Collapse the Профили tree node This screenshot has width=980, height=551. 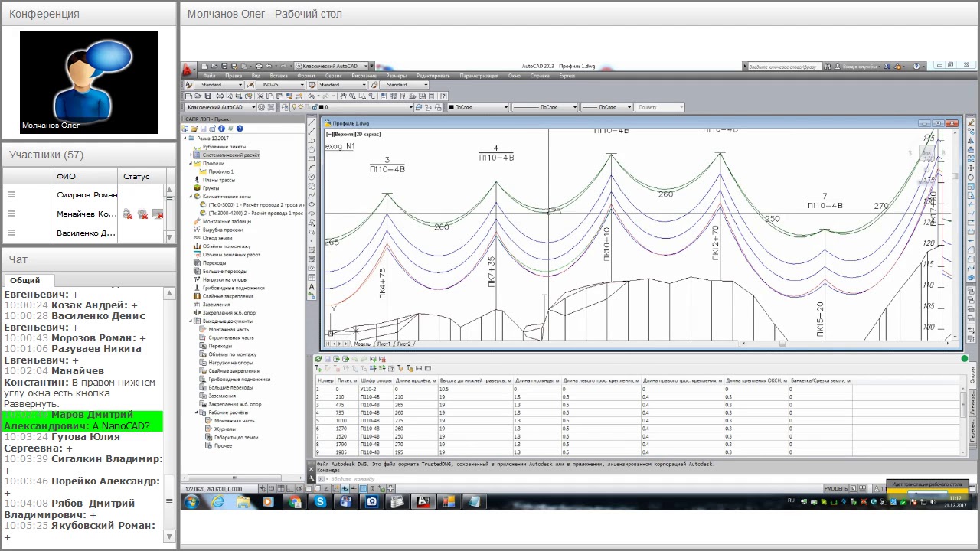click(x=191, y=163)
